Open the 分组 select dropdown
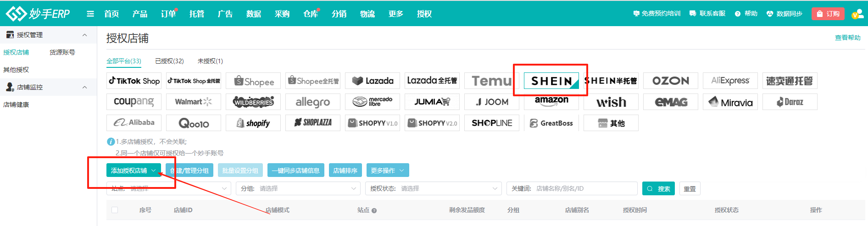This screenshot has width=868, height=226. pos(298,188)
